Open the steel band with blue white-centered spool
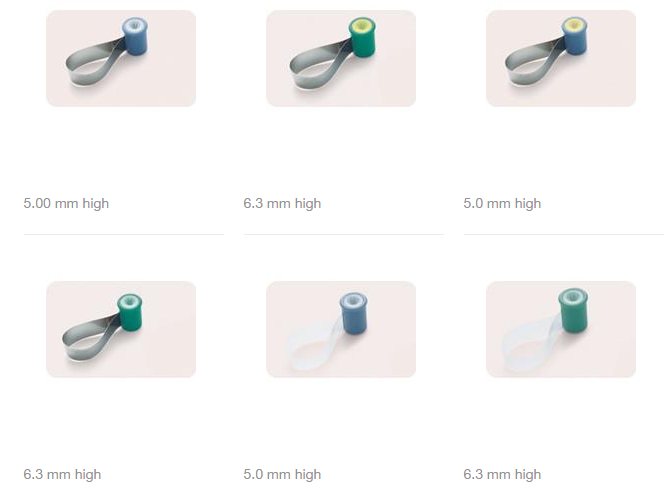Viewport: 665px width, 493px height. 121,59
